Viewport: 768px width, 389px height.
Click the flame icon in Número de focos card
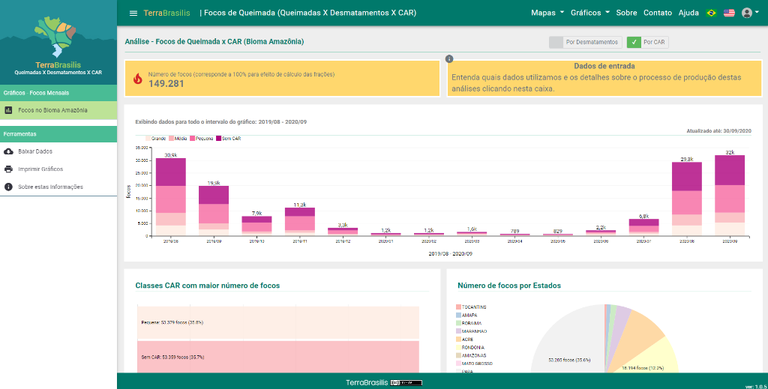click(x=138, y=78)
